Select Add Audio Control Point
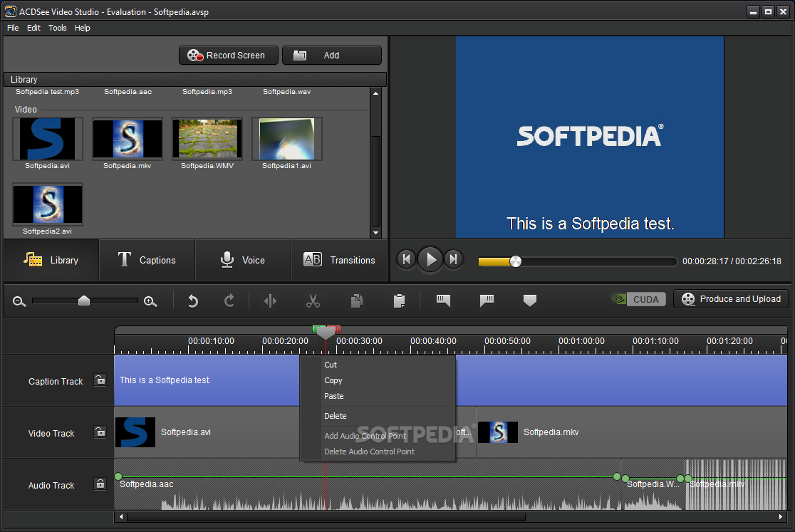The height and width of the screenshot is (532, 795). click(378, 436)
